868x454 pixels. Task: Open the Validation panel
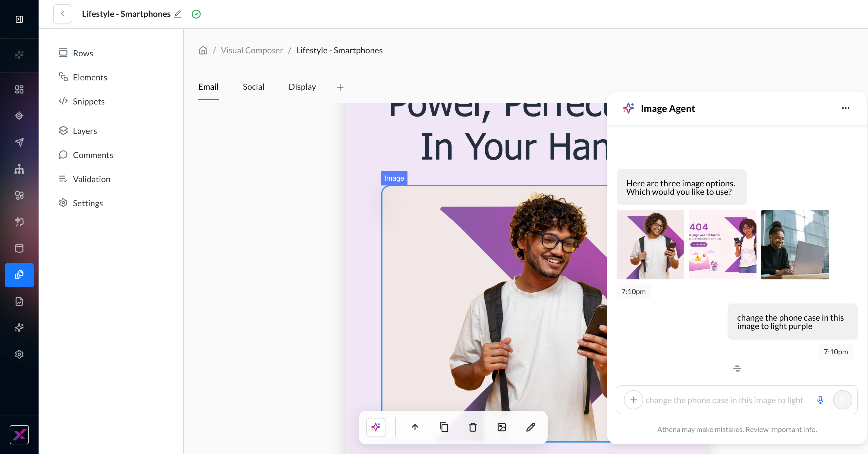coord(85,179)
